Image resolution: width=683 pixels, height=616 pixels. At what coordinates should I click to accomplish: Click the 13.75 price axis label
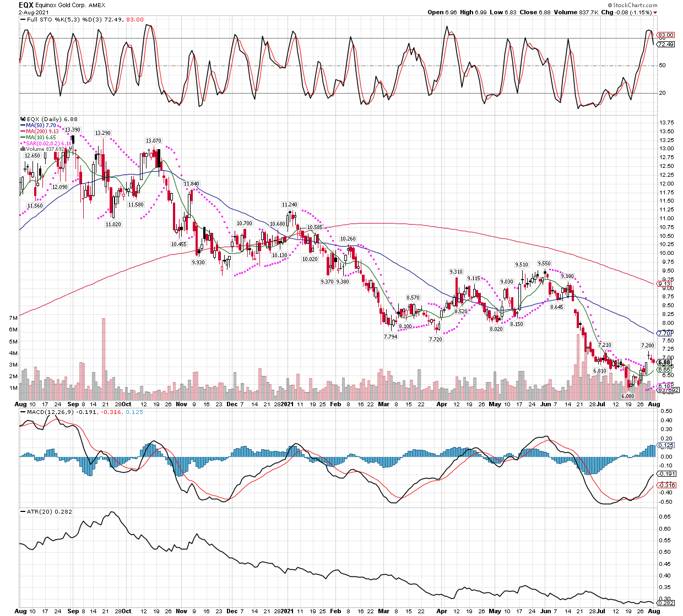(667, 122)
